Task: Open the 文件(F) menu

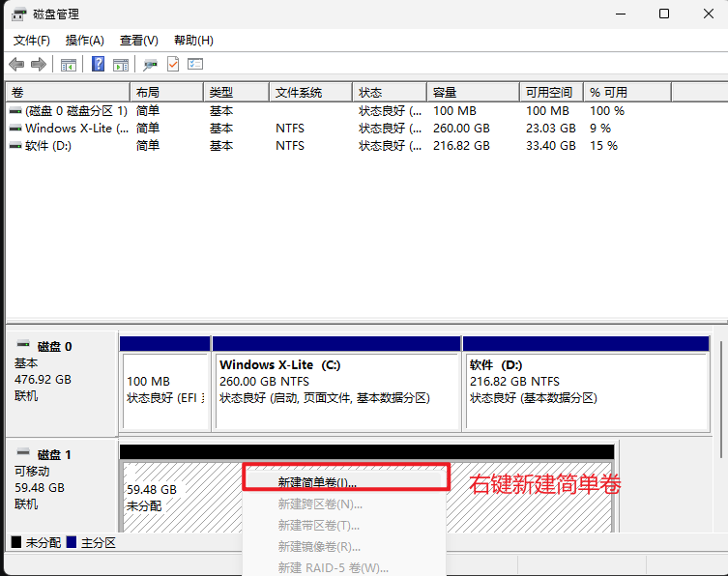Action: 32,41
